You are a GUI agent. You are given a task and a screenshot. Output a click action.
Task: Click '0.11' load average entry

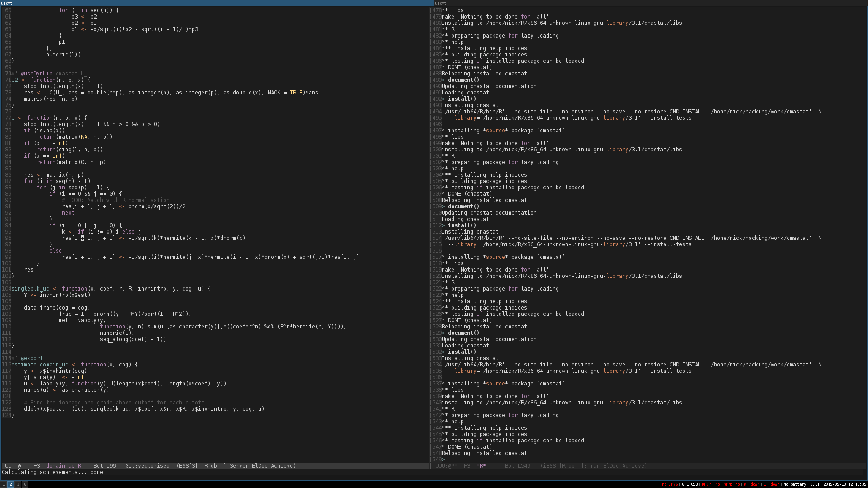815,484
